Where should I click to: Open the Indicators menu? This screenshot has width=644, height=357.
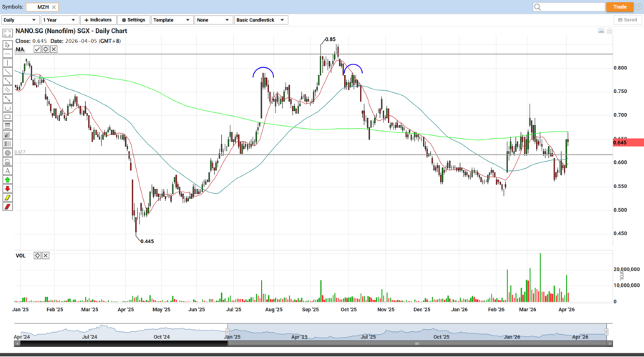[x=98, y=20]
